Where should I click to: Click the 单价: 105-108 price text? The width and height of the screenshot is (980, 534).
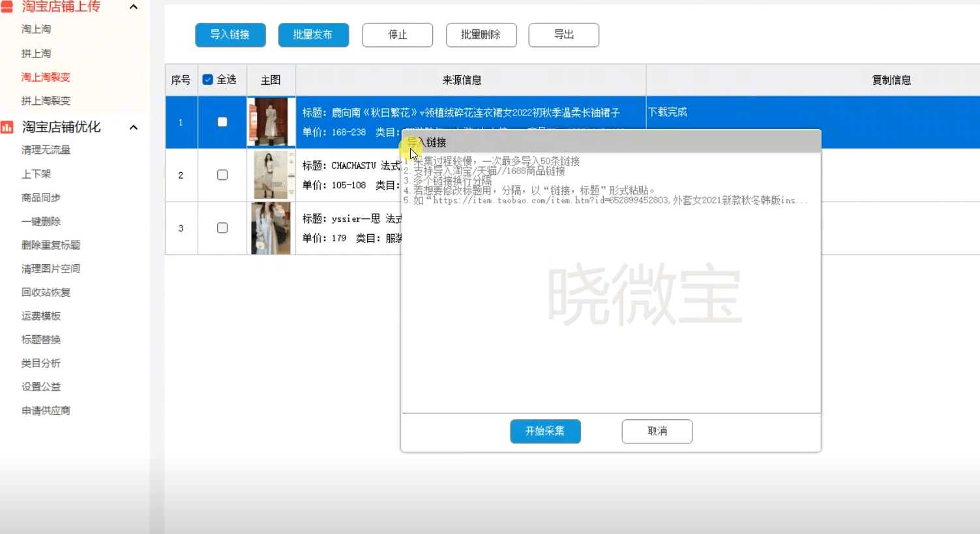pos(334,185)
